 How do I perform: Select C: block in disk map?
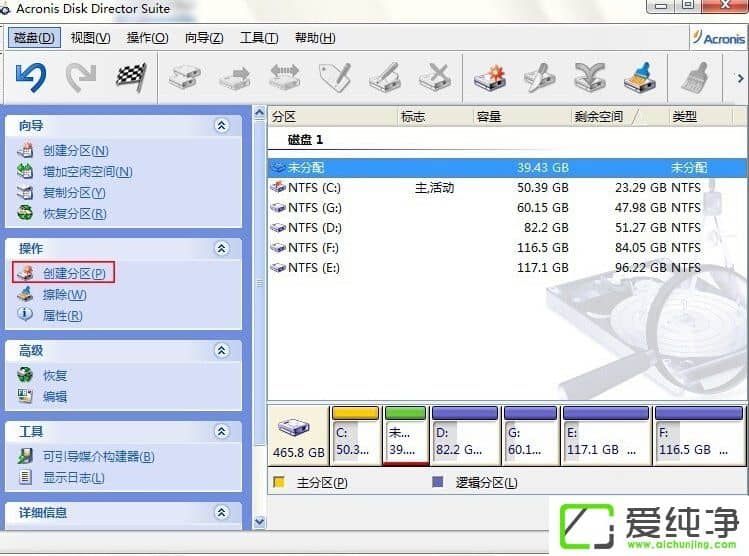tap(355, 435)
